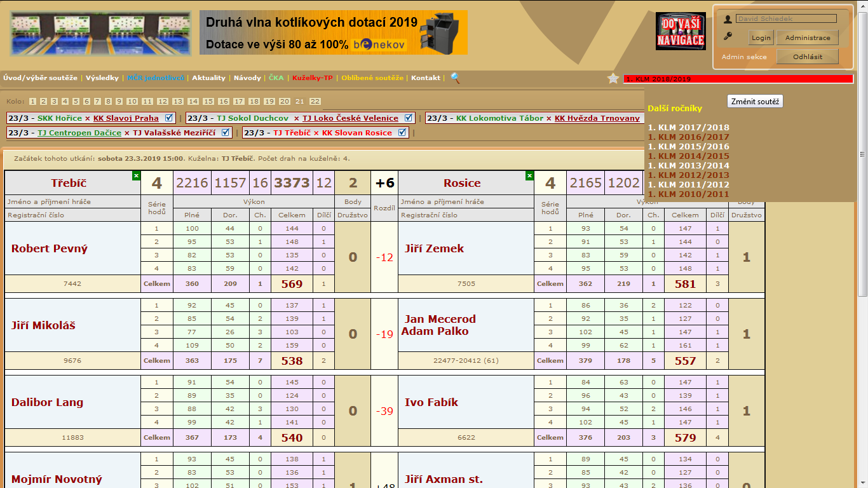
Task: Select round 15 in Kolo list
Action: pos(208,101)
